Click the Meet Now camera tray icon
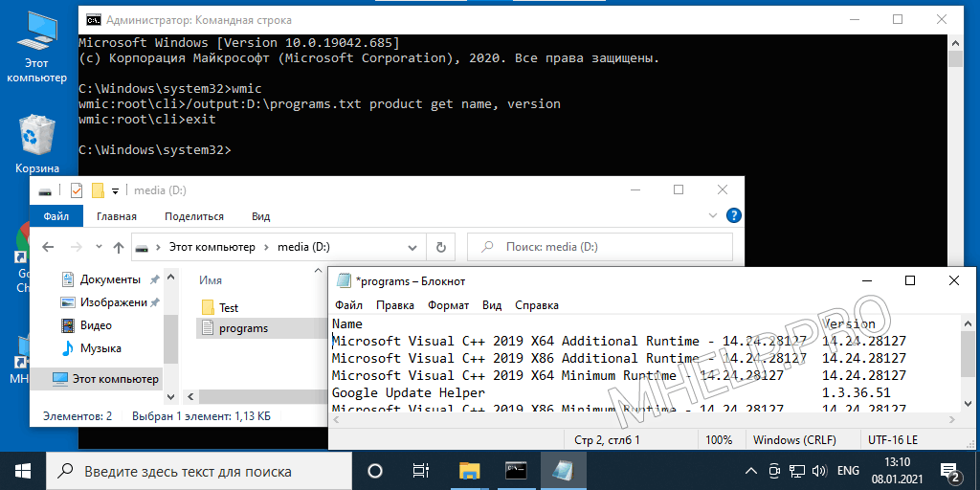This screenshot has height=490, width=980. pyautogui.click(x=775, y=471)
